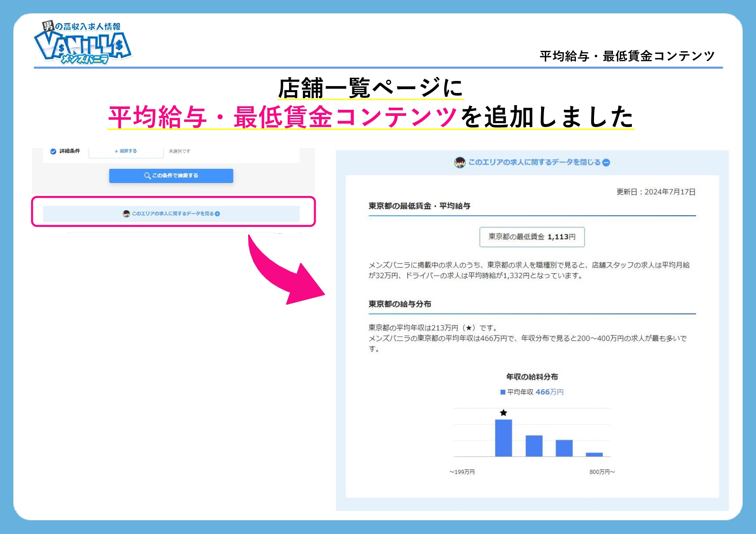Click the tallest bar in the salary distribution chart
Image resolution: width=756 pixels, height=534 pixels.
[503, 437]
